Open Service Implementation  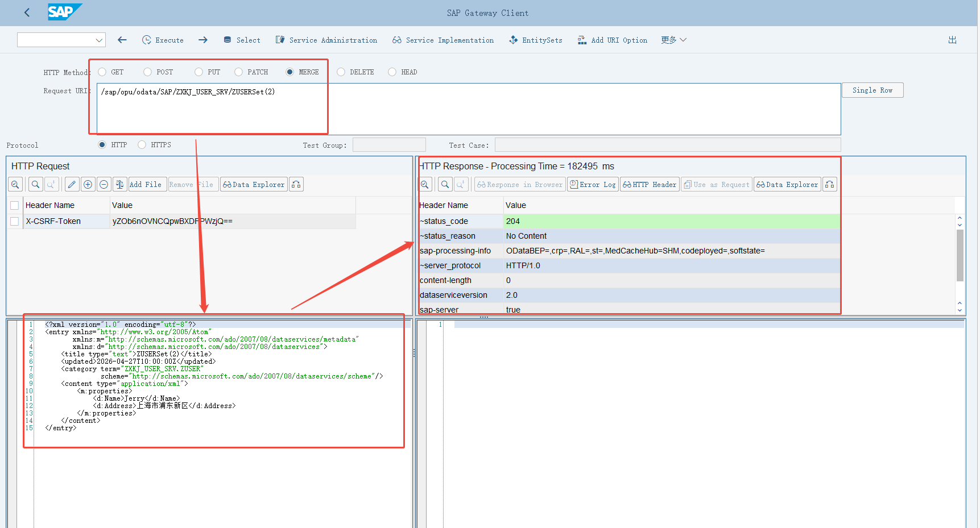point(443,40)
